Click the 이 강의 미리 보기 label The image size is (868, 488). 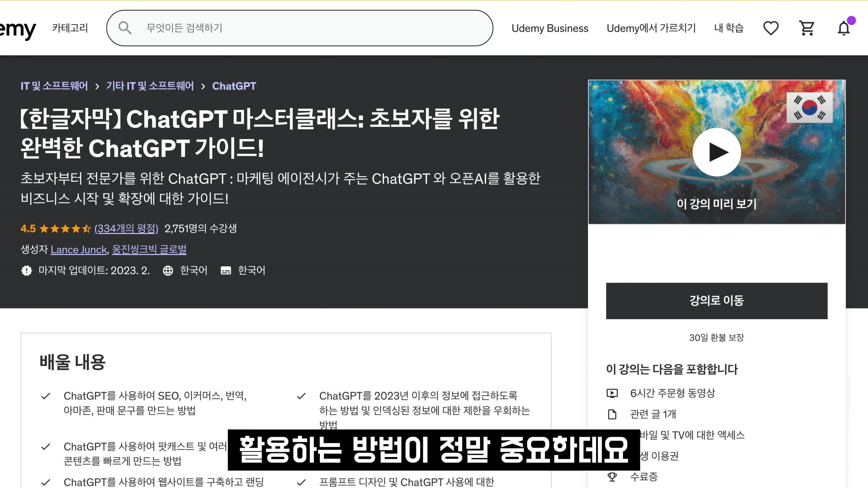717,203
